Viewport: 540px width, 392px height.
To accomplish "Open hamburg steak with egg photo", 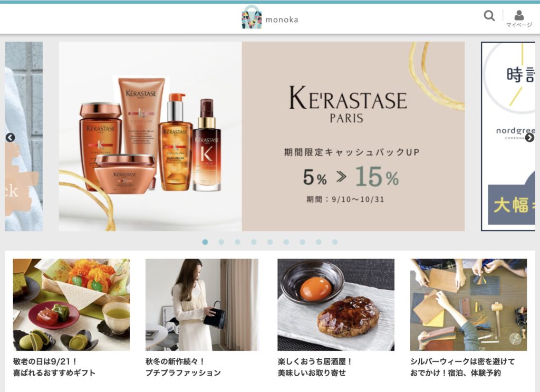I will 336,305.
